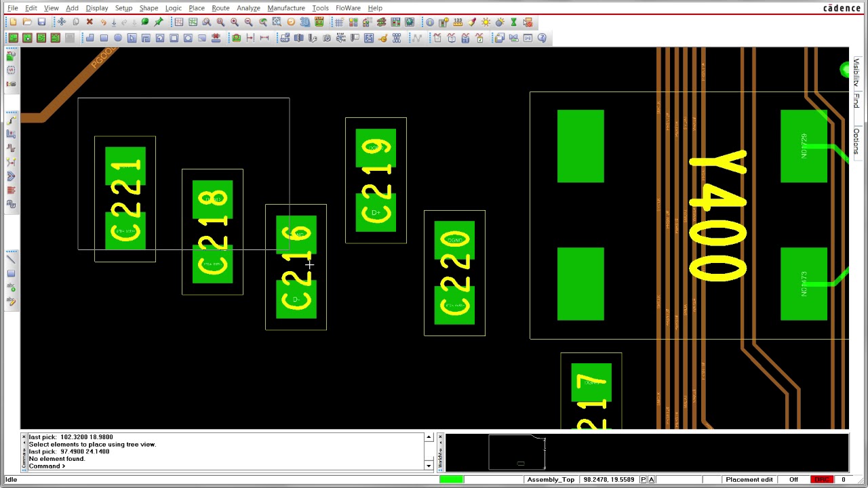The image size is (868, 488).
Task: Close the command window with X
Action: pyautogui.click(x=24, y=437)
